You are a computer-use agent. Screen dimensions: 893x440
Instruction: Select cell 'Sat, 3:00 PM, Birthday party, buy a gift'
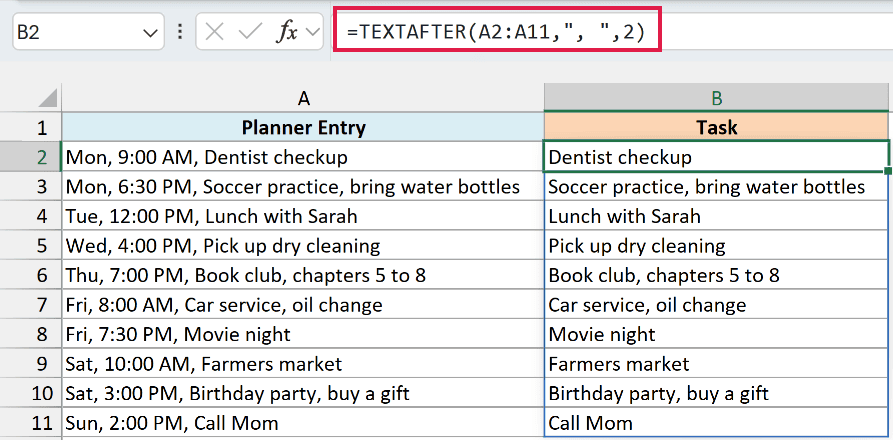303,393
